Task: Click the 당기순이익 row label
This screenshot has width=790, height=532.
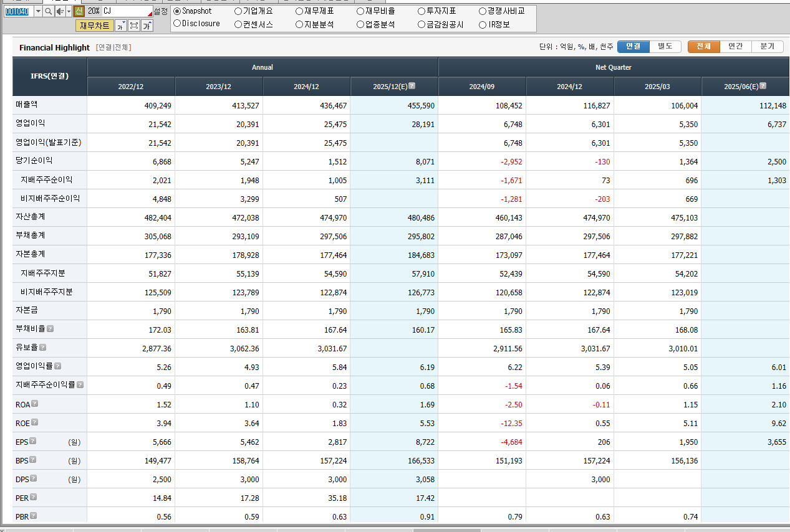Action: [x=34, y=161]
